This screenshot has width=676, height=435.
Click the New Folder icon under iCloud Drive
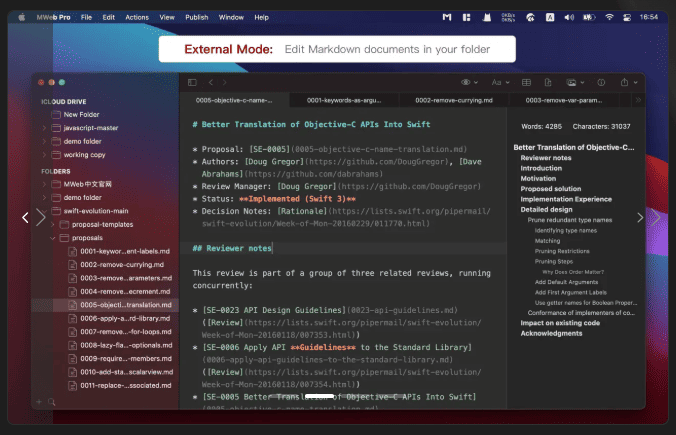click(x=56, y=115)
